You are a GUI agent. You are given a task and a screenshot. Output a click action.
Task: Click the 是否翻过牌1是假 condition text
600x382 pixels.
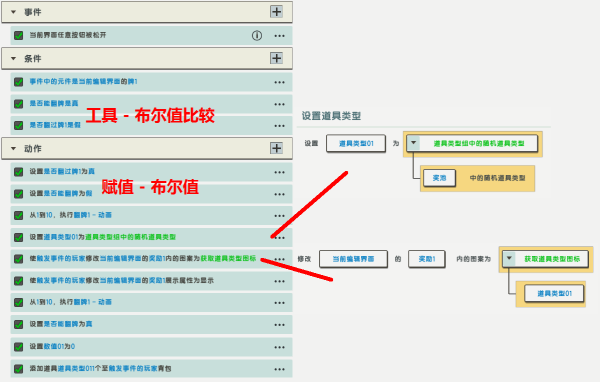(x=55, y=125)
